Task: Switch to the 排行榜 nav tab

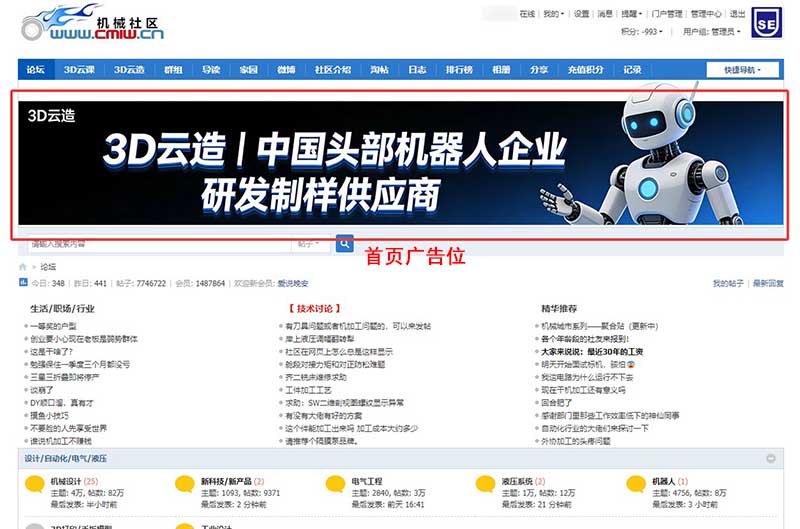Action: pyautogui.click(x=459, y=70)
